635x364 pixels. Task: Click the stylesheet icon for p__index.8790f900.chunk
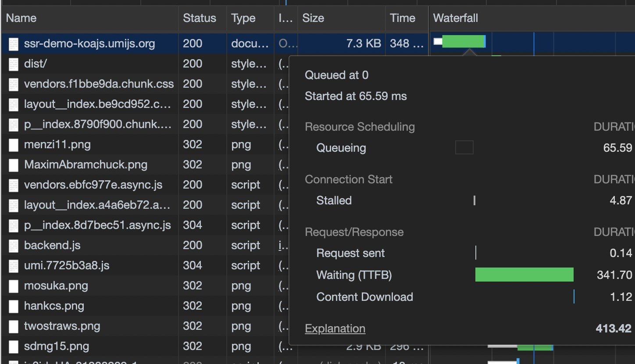[13, 124]
